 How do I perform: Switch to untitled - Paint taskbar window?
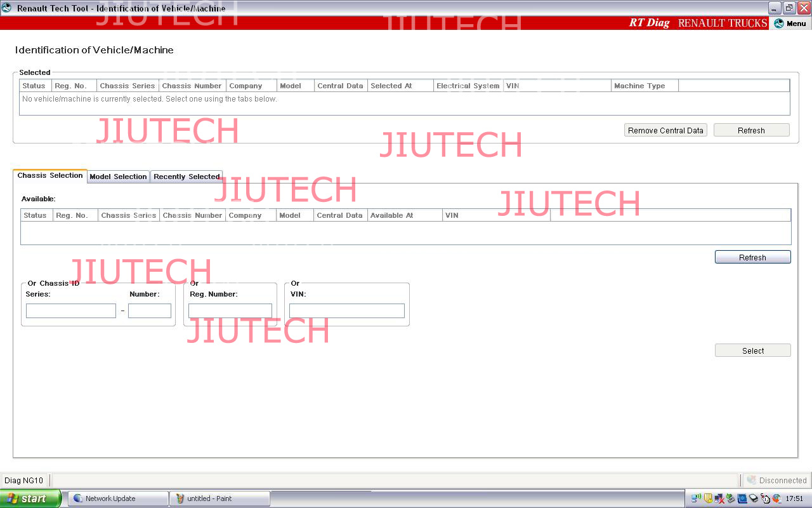coord(220,498)
